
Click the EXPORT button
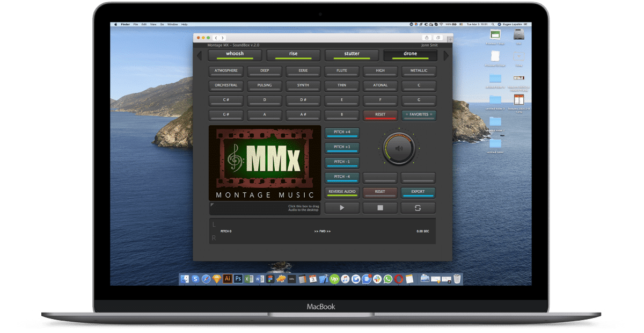click(x=418, y=192)
